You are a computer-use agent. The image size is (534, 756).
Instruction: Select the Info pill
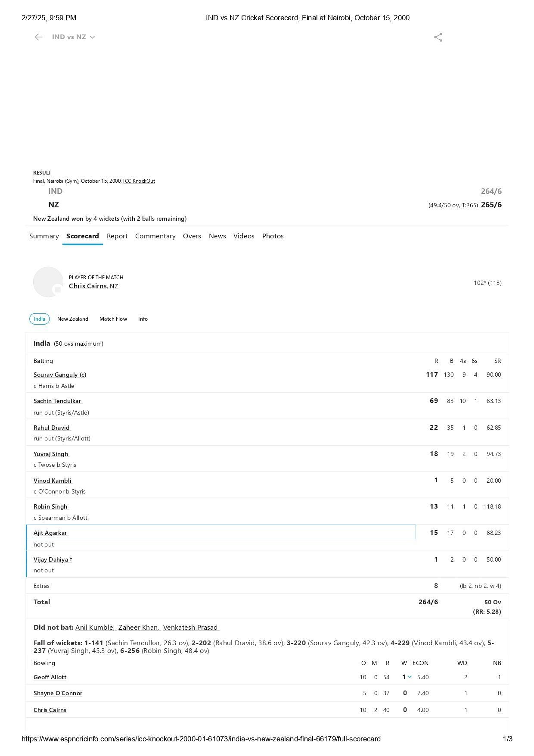pos(143,319)
